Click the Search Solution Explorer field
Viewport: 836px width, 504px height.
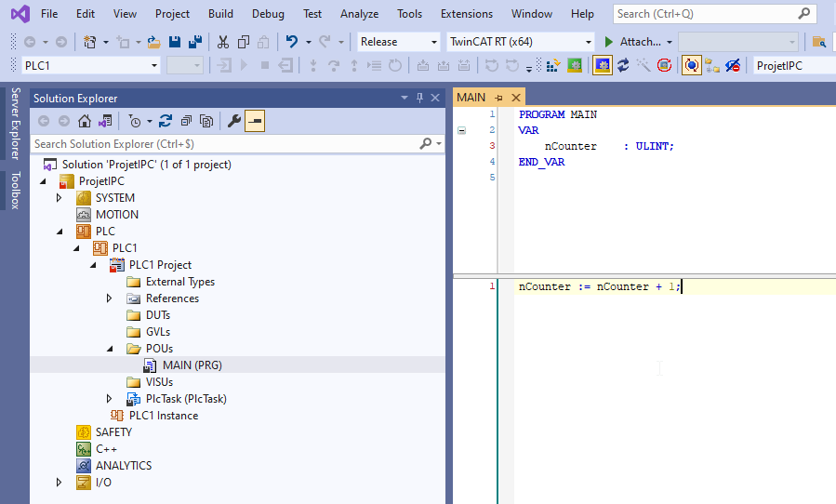[x=237, y=144]
